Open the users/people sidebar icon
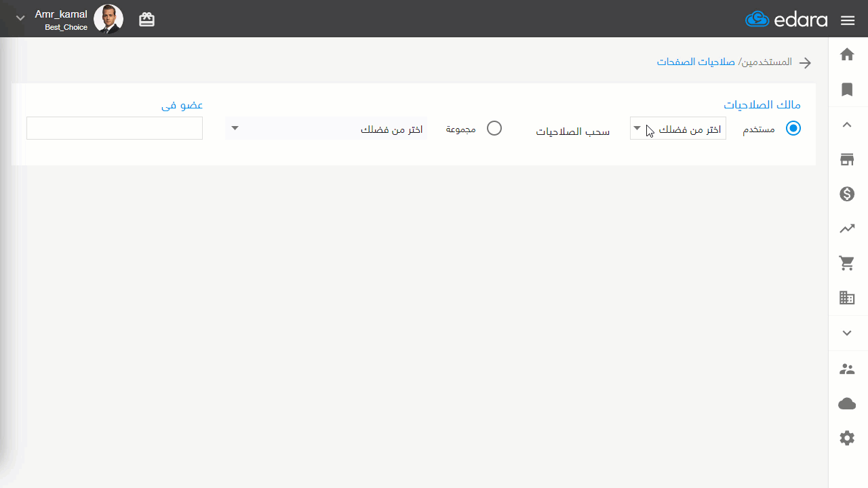The width and height of the screenshot is (868, 488). pyautogui.click(x=847, y=369)
